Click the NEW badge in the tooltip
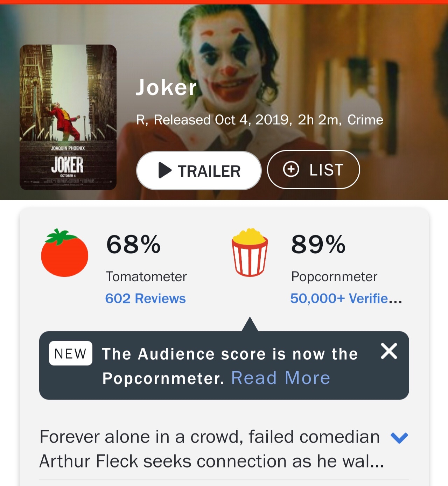Image resolution: width=448 pixels, height=486 pixels. [x=71, y=353]
